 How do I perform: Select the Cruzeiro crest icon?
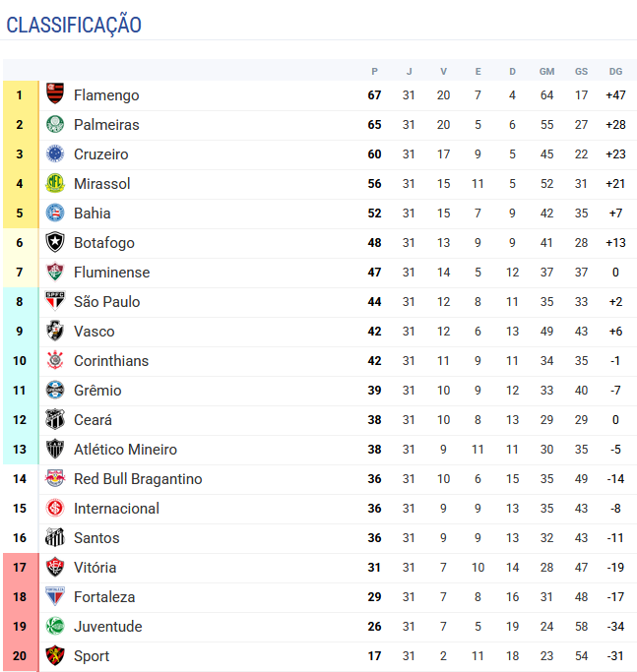(x=55, y=154)
